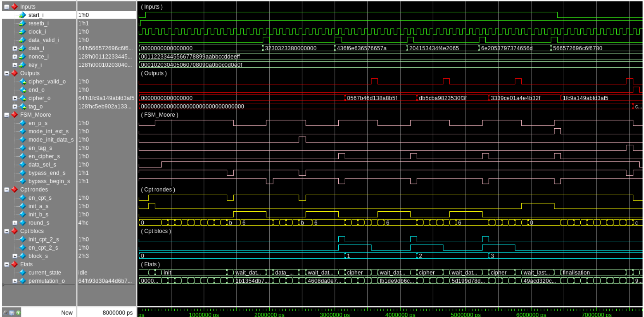Screen dimensions: 644x317
Task: Click the Now time 8000000 ps
Action: [118, 313]
